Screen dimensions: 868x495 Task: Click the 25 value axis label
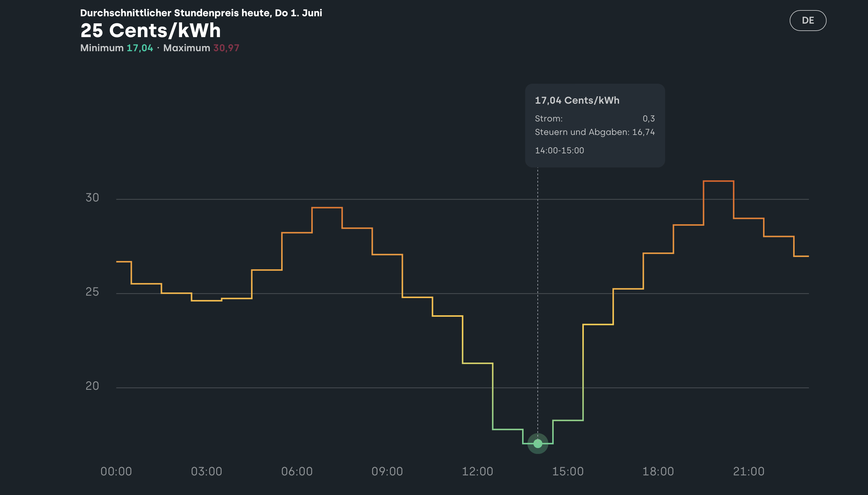[92, 292]
